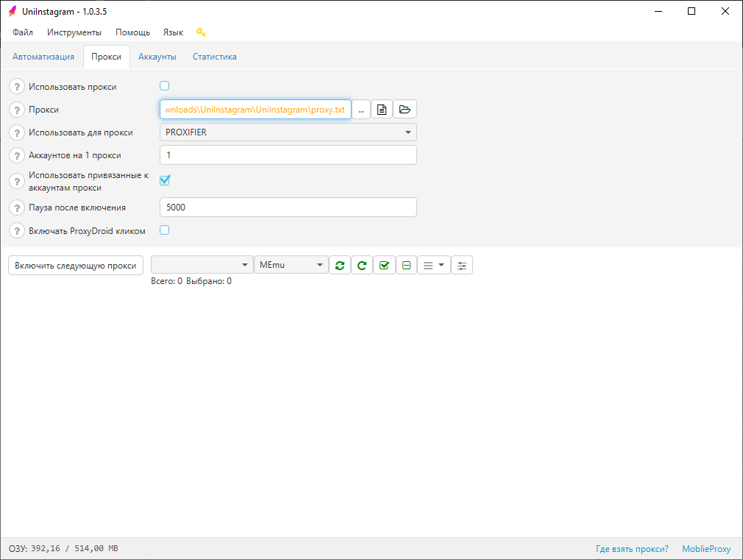Click help icon next to 'Использовать прокси'
The image size is (743, 560).
point(17,87)
